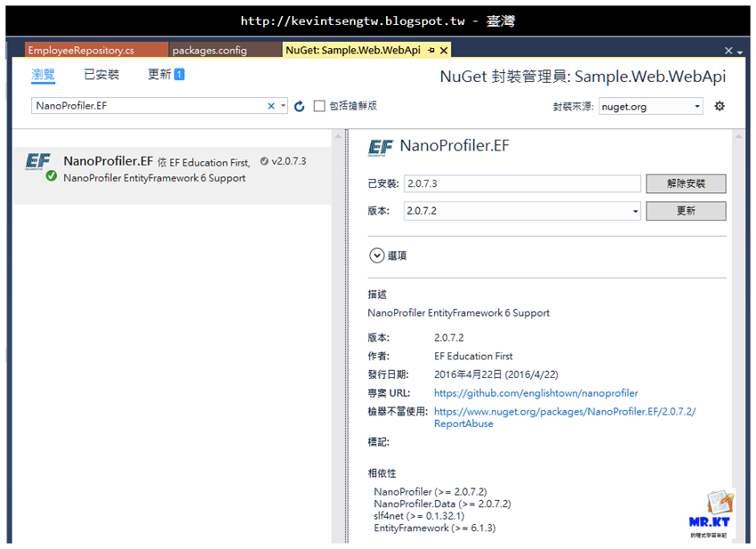
Task: Close the document window group
Action: pyautogui.click(x=728, y=51)
